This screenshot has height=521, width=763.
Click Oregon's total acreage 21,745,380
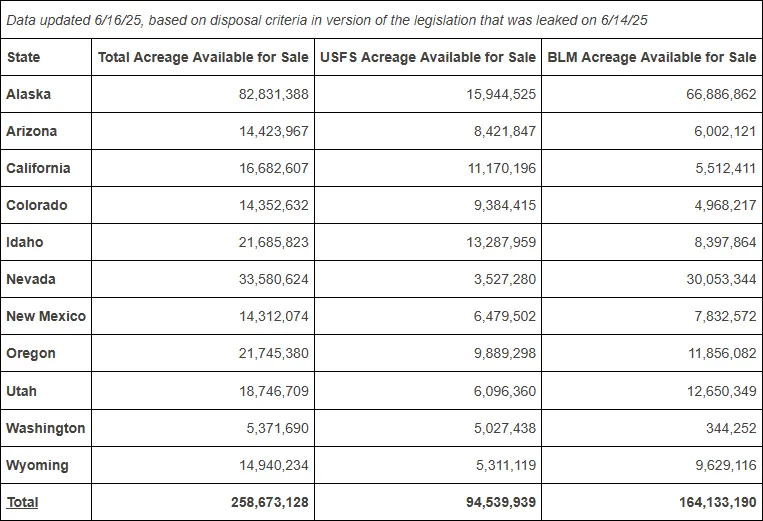(273, 353)
